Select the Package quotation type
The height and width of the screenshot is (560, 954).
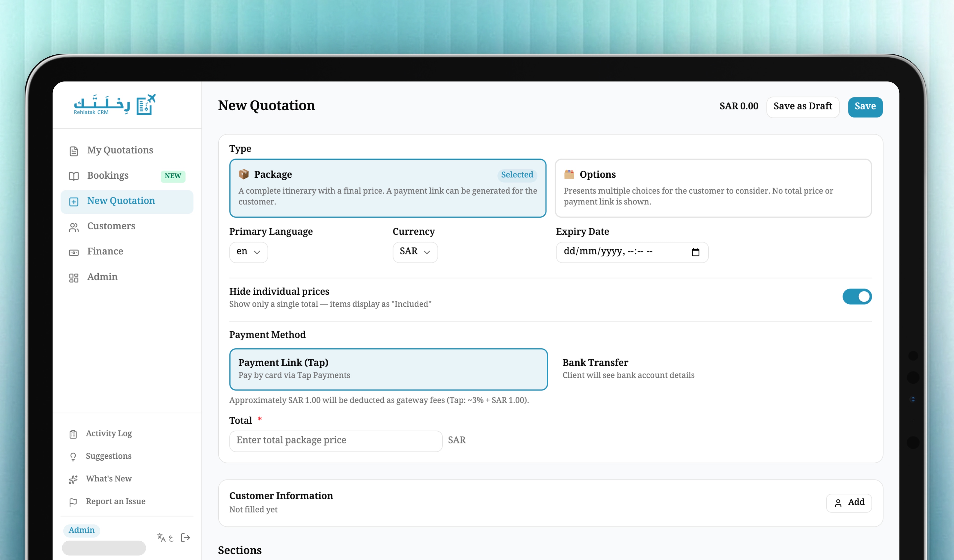pyautogui.click(x=388, y=188)
